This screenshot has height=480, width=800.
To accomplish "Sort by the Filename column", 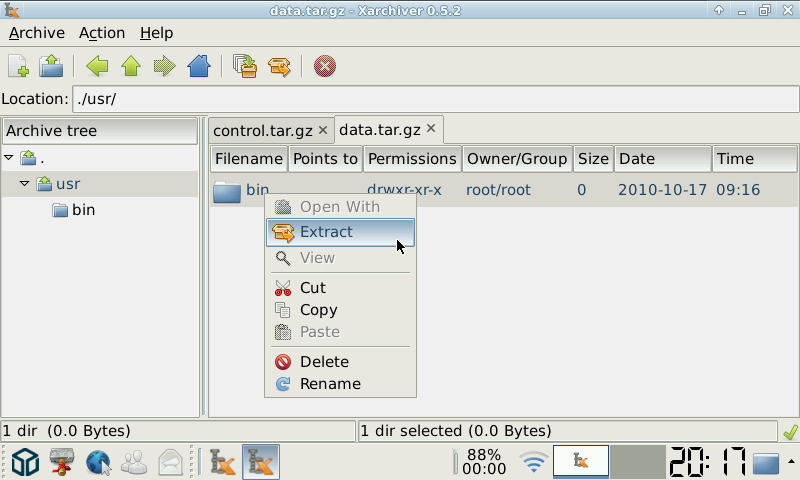I will pos(249,159).
